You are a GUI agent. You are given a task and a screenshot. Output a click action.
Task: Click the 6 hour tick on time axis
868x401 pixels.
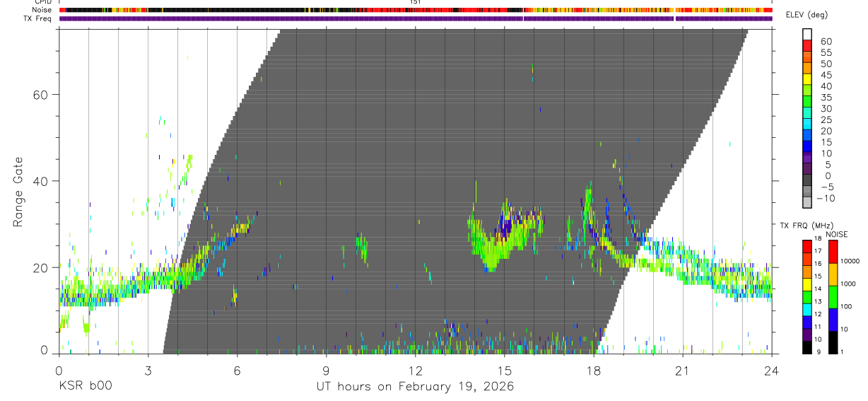click(x=237, y=370)
